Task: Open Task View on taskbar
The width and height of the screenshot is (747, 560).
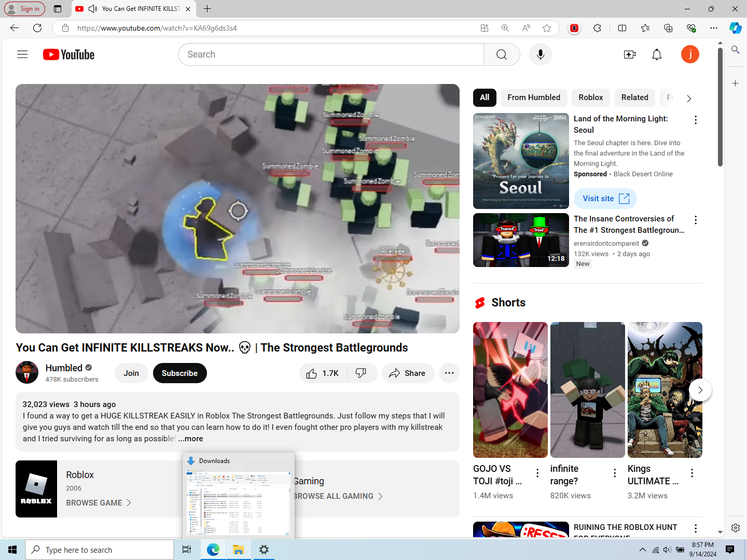Action: tap(187, 550)
